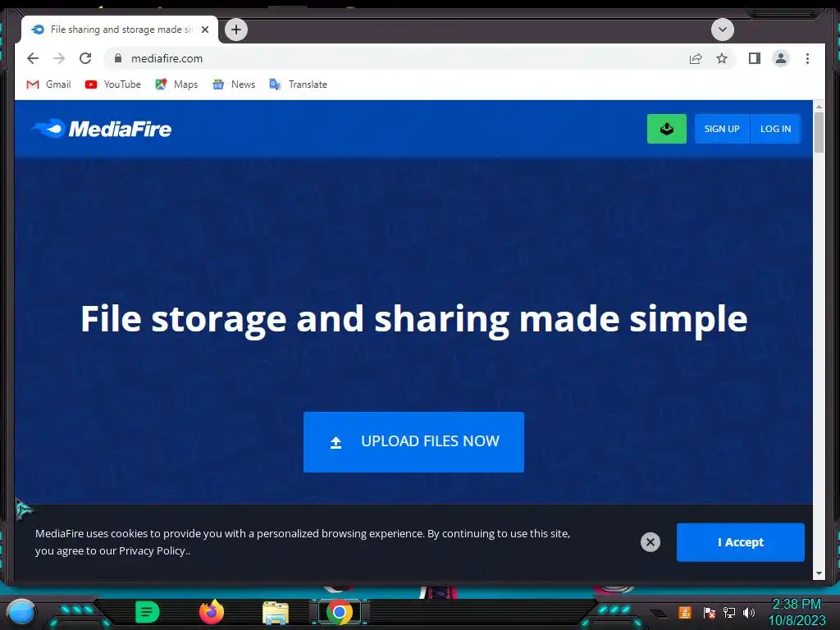Viewport: 840px width, 630px height.
Task: Open the YouTube bookmark
Action: [112, 84]
